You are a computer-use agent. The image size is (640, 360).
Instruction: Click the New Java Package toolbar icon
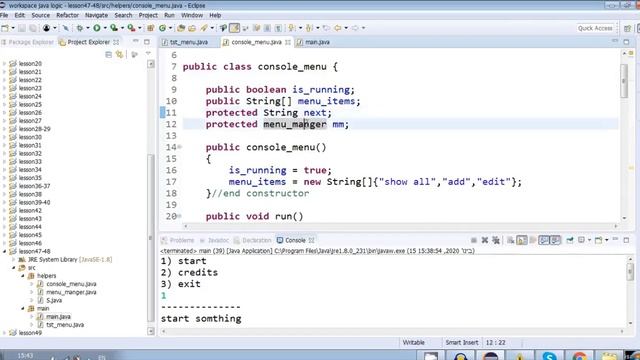[x=151, y=28]
